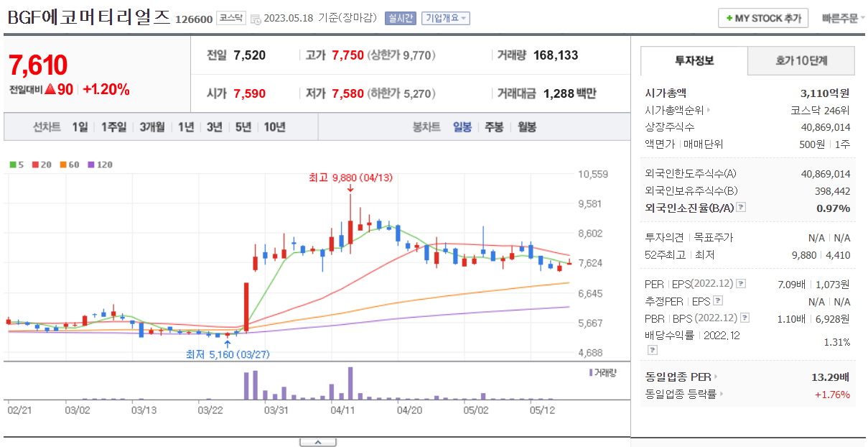Select the 일봉 candle chart

(x=462, y=127)
